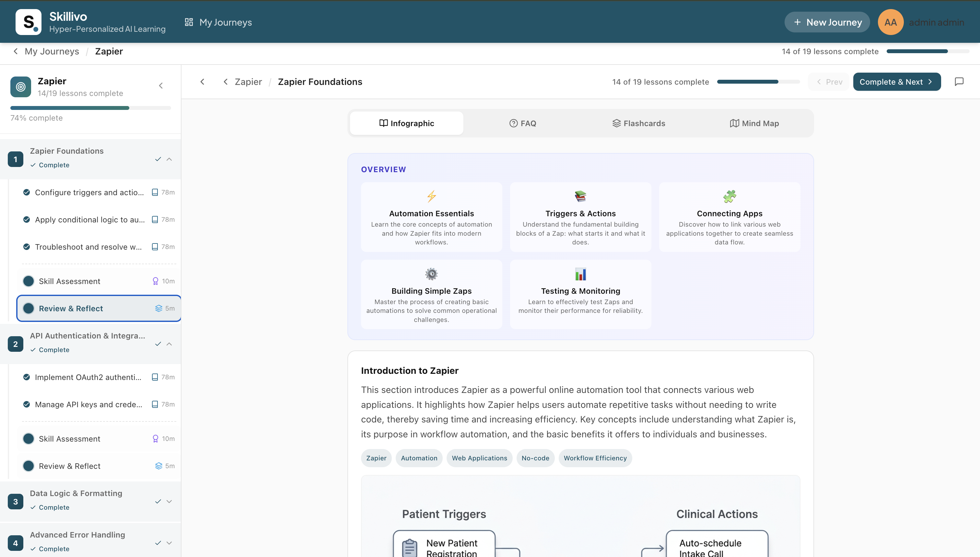Screen dimensions: 980x557
Task: Toggle completion circle for Troubleshoot and resolve lesson
Action: [26, 247]
